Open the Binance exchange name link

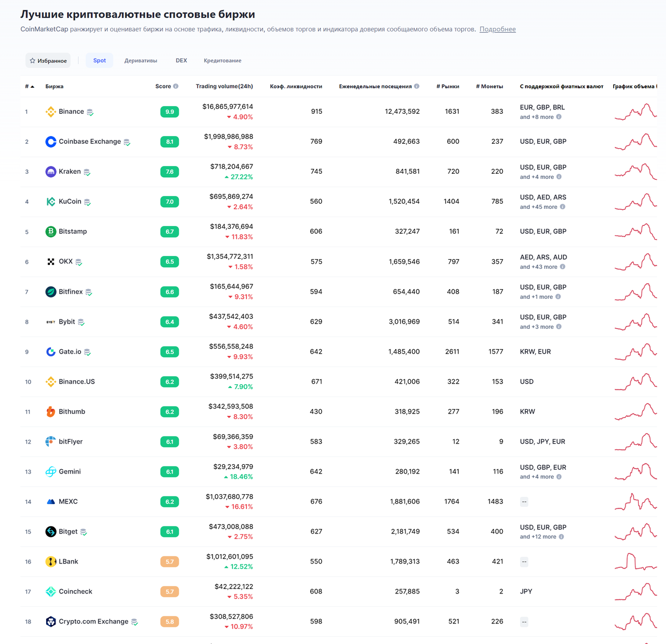pyautogui.click(x=71, y=112)
